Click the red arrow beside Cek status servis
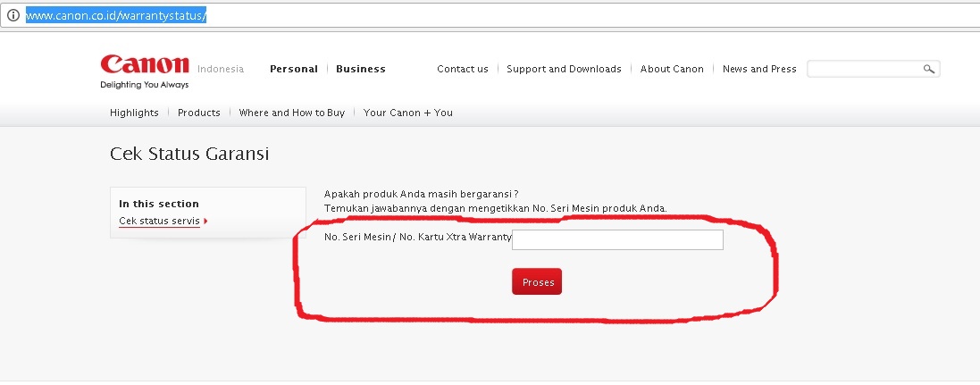Viewport: 980px width, 385px height. (x=205, y=221)
